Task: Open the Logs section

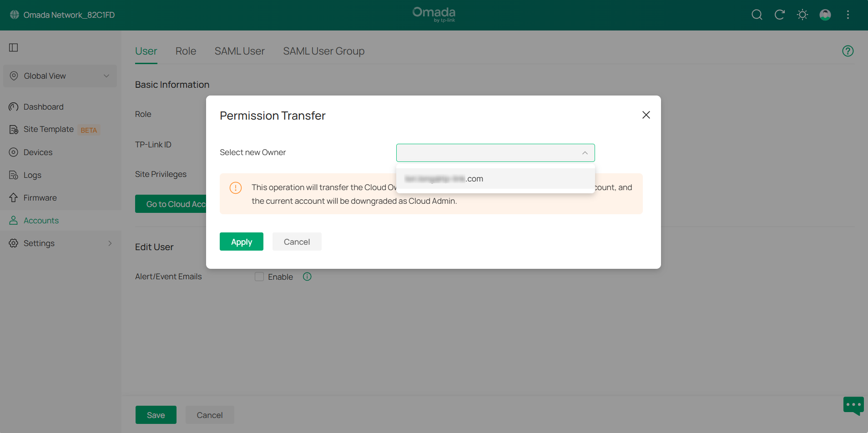Action: (32, 175)
